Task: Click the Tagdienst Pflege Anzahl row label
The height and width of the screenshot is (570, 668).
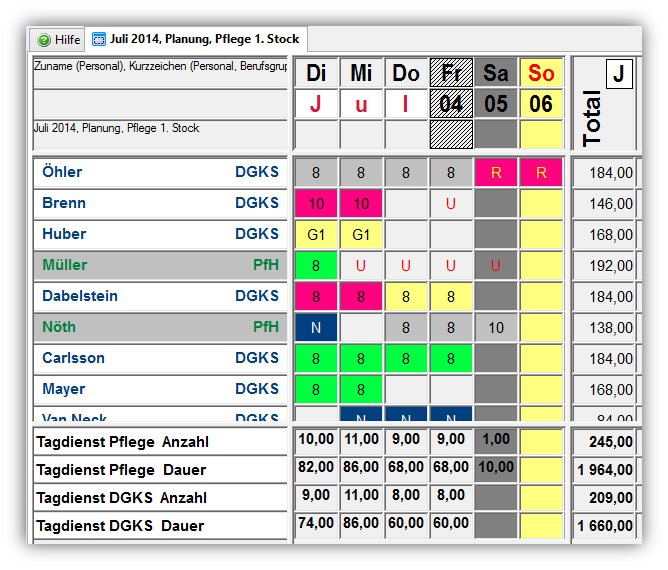Action: [122, 441]
